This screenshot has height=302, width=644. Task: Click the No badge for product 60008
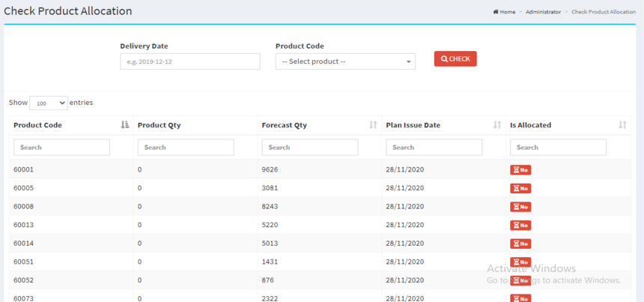pos(520,207)
